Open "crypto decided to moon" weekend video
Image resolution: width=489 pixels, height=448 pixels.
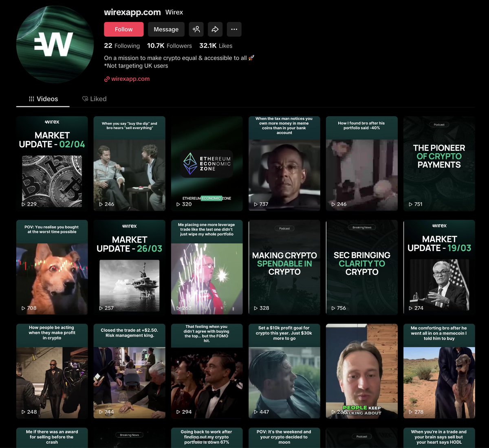(x=284, y=438)
